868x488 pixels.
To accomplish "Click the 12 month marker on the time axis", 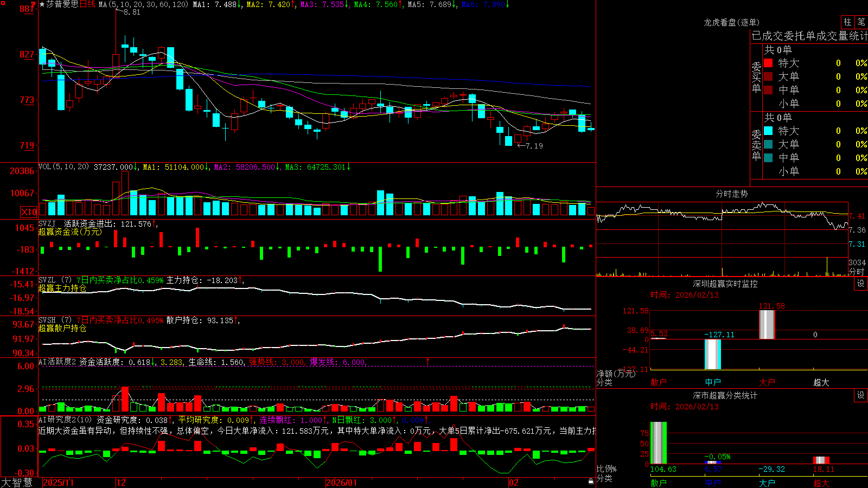I will click(x=121, y=483).
